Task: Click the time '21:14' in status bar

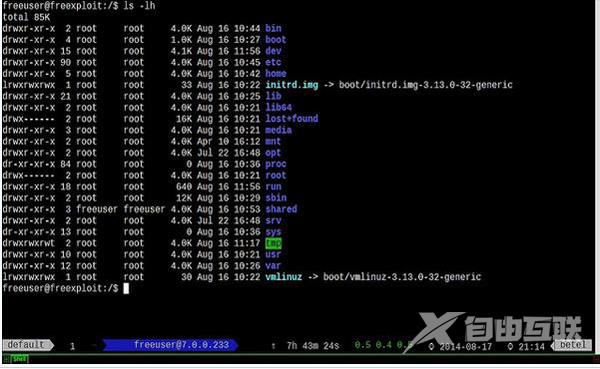Action: coord(531,347)
